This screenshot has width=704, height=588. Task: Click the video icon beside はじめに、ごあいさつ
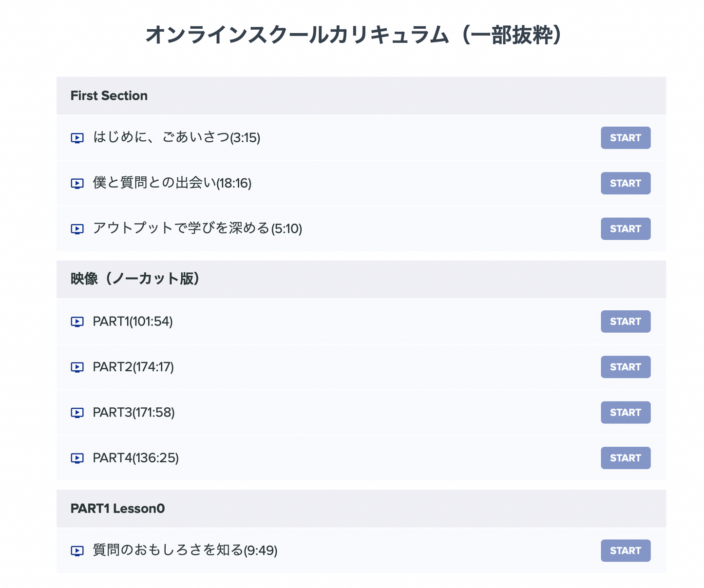click(77, 138)
